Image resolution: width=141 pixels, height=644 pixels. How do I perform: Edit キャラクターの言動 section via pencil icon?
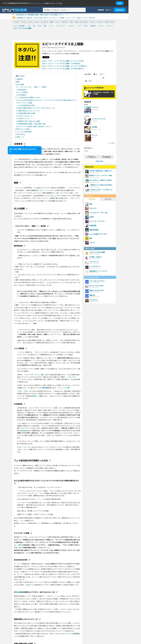point(31,533)
